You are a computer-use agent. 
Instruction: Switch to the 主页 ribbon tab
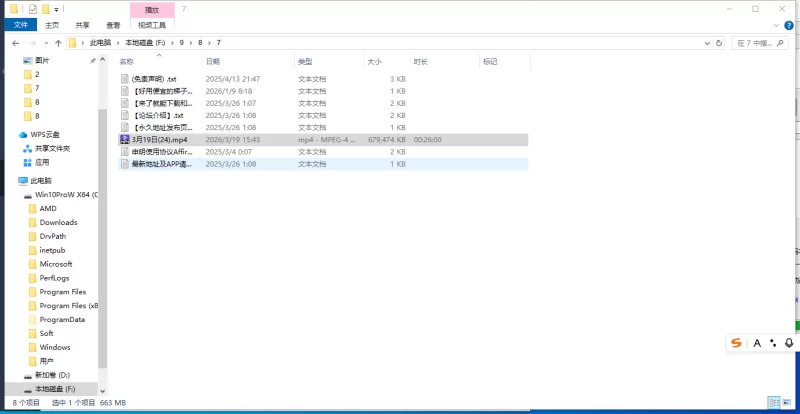pyautogui.click(x=52, y=25)
